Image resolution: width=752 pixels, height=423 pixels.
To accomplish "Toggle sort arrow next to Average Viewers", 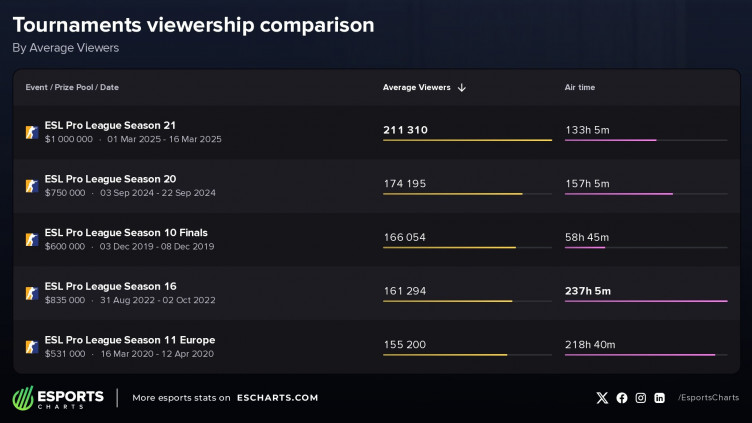I will click(x=462, y=88).
